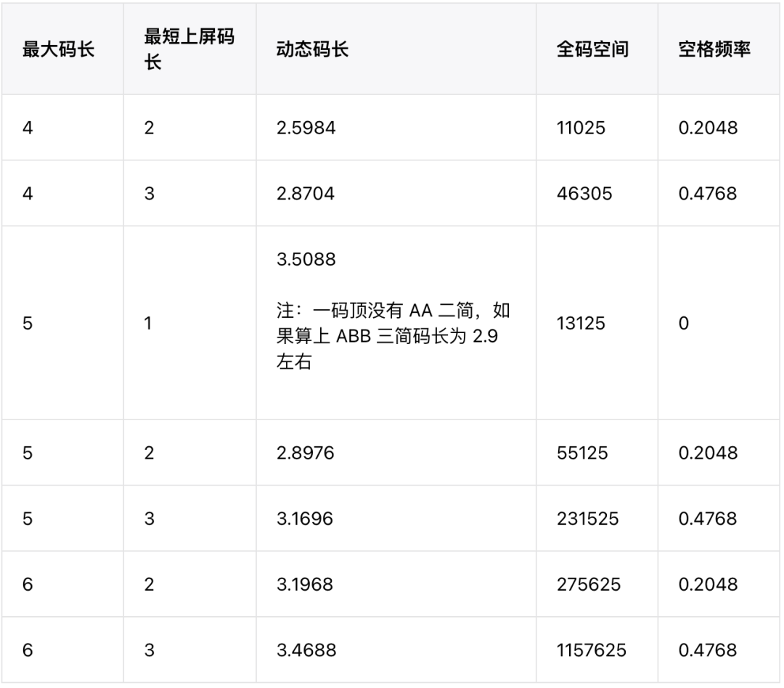Select 最大码长 value 5 in the 3.1696 row

click(28, 518)
